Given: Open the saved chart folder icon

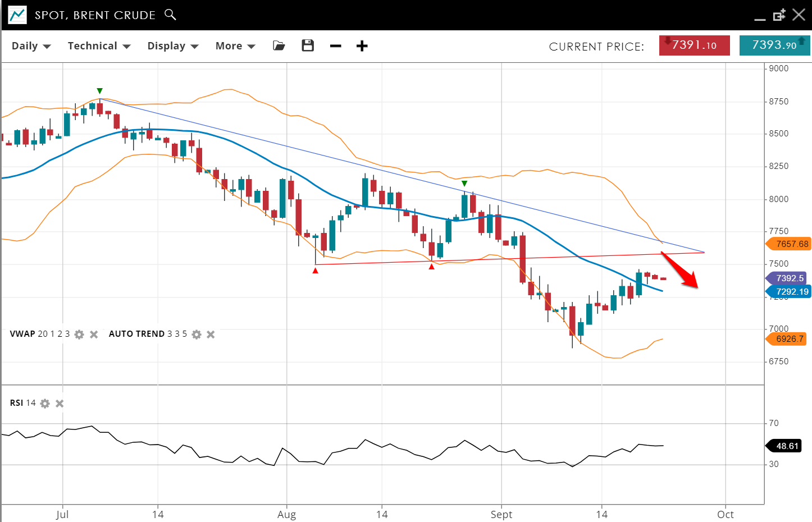Looking at the screenshot, I should tap(279, 46).
